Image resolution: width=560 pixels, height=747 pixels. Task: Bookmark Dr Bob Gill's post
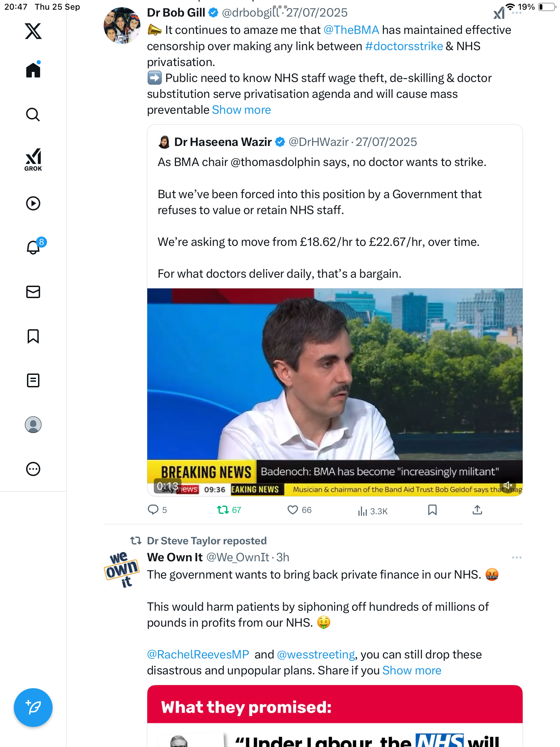click(x=432, y=510)
